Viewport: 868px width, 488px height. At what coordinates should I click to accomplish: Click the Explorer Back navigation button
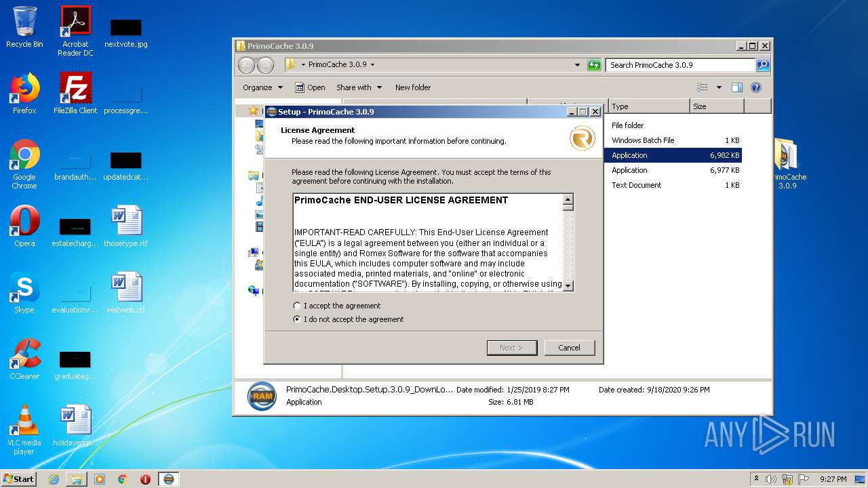[247, 65]
